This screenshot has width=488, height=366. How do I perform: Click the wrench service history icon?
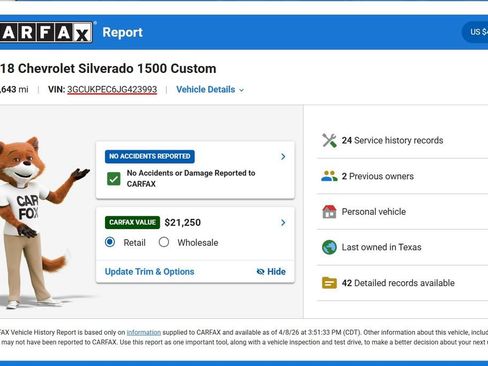coord(329,140)
